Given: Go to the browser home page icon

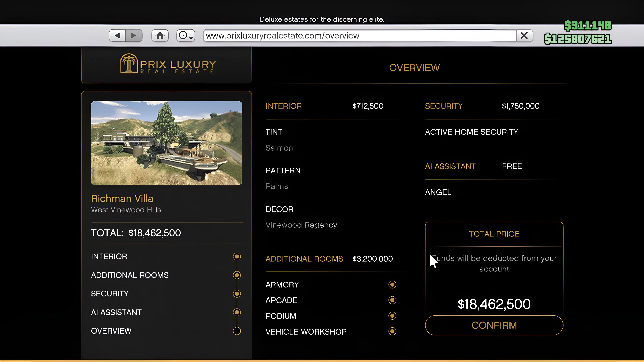Looking at the screenshot, I should pos(160,36).
